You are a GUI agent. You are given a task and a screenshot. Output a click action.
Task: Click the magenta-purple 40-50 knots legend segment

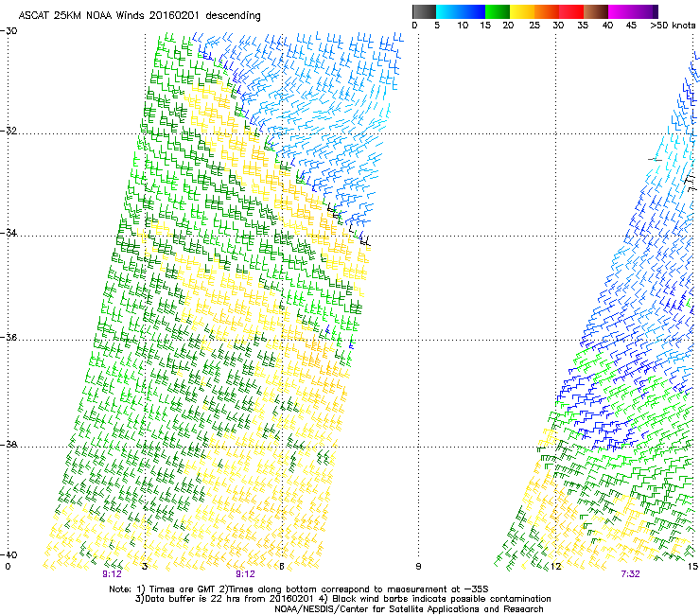tap(633, 11)
